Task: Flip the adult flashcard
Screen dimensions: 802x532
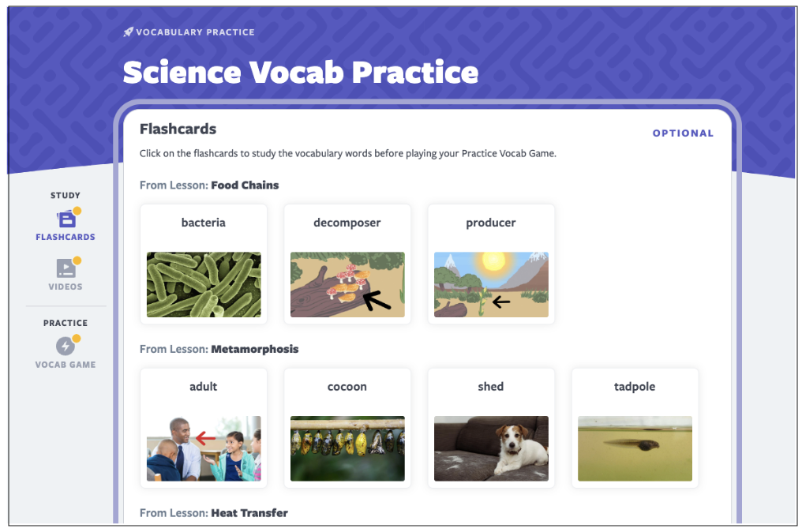Action: click(x=204, y=428)
